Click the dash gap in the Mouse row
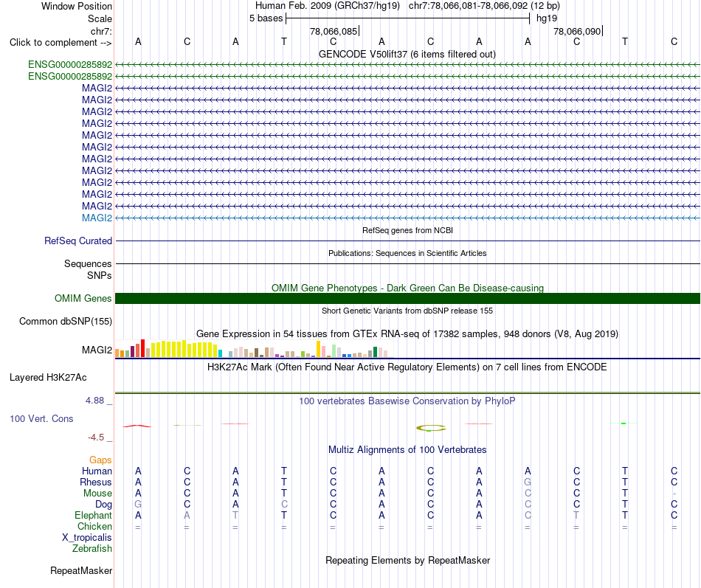This screenshot has height=588, width=701. point(674,494)
